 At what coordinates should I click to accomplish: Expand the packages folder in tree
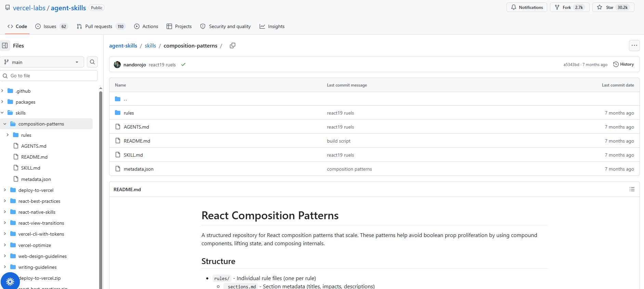[2, 102]
